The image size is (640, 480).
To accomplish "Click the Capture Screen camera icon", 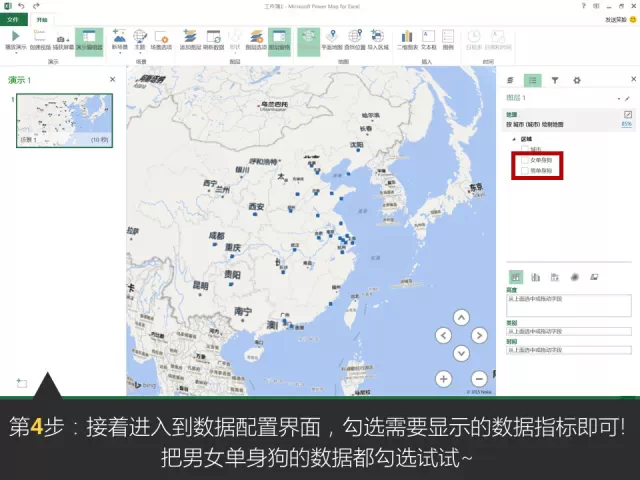I will tap(62, 40).
